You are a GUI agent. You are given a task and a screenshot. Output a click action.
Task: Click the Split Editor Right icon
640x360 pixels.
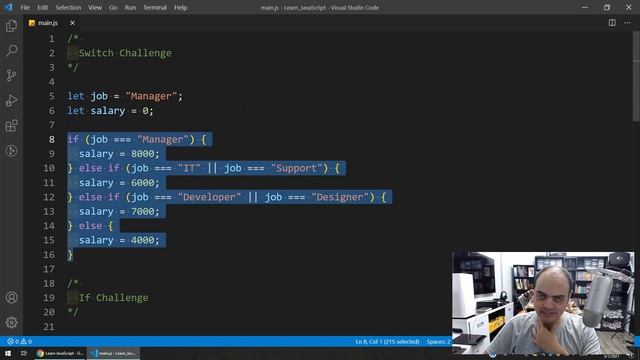pos(612,23)
